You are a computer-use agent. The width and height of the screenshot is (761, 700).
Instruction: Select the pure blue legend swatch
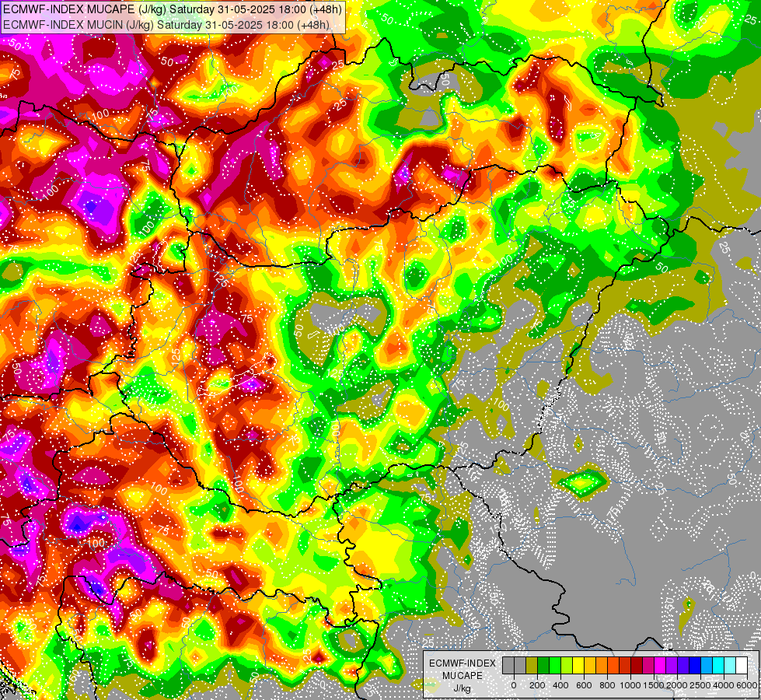[x=696, y=665]
